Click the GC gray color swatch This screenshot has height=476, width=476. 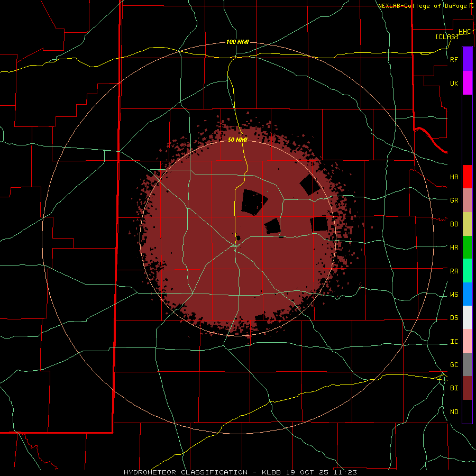[467, 364]
